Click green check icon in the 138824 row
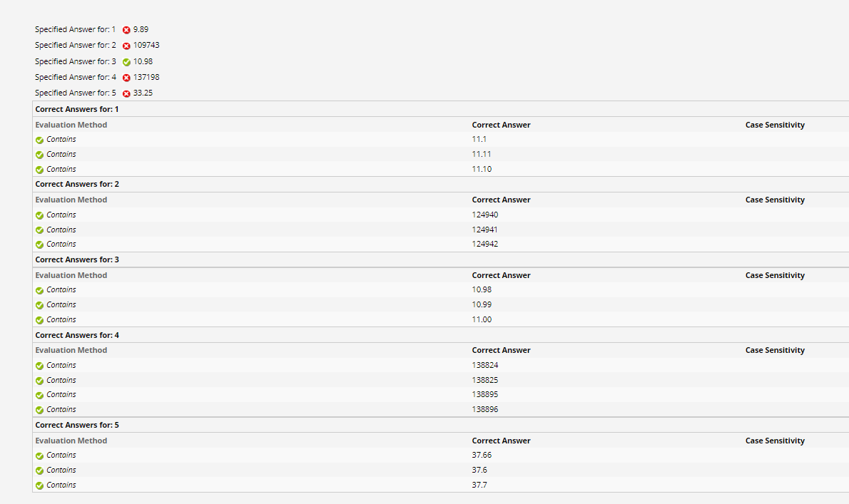Screen dimensions: 849x504 point(39,366)
